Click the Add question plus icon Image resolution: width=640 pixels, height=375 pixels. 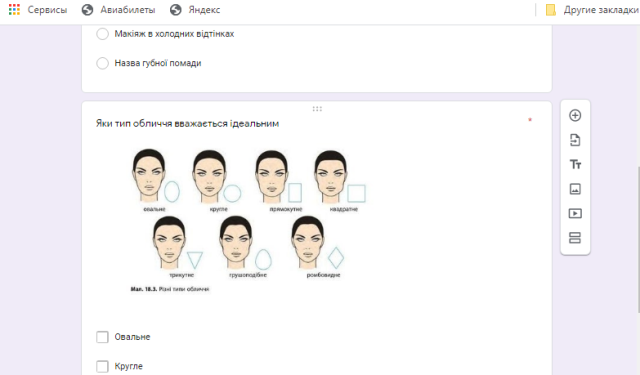click(575, 115)
